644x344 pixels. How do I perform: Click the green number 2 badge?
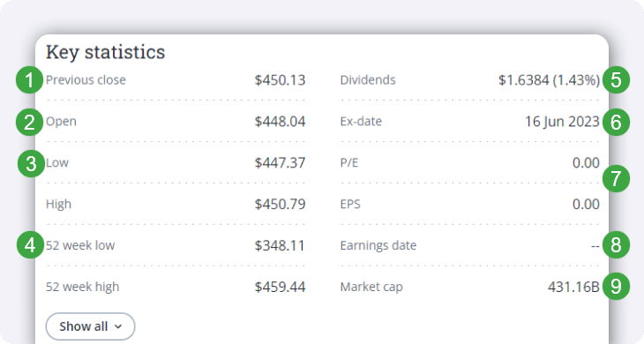(30, 123)
